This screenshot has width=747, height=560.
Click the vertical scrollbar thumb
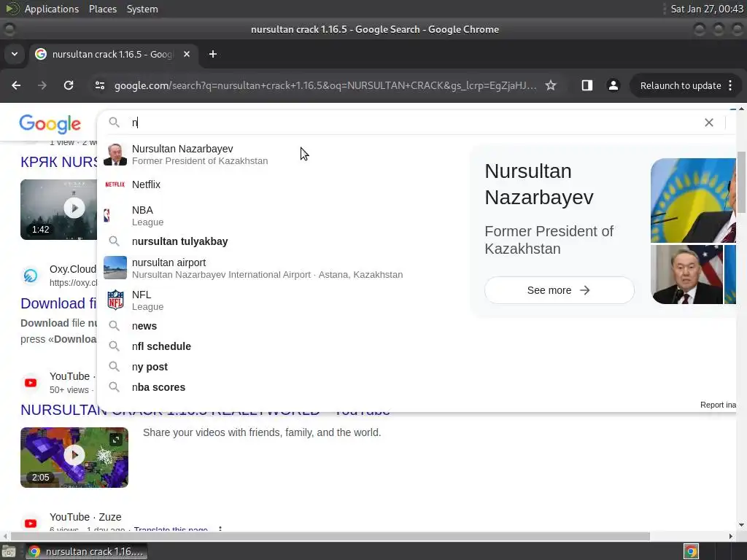[x=741, y=182]
